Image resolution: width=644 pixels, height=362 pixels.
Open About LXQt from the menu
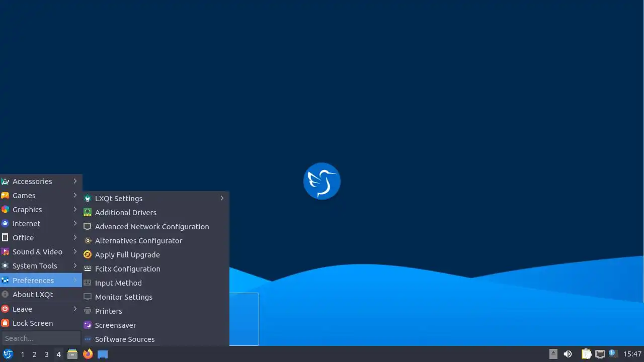tap(41, 295)
